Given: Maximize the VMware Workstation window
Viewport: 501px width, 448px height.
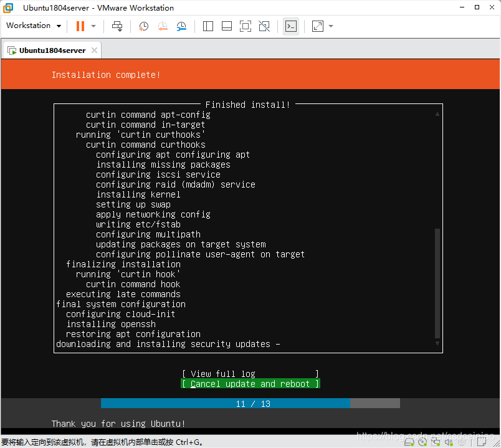Looking at the screenshot, I should (x=477, y=7).
